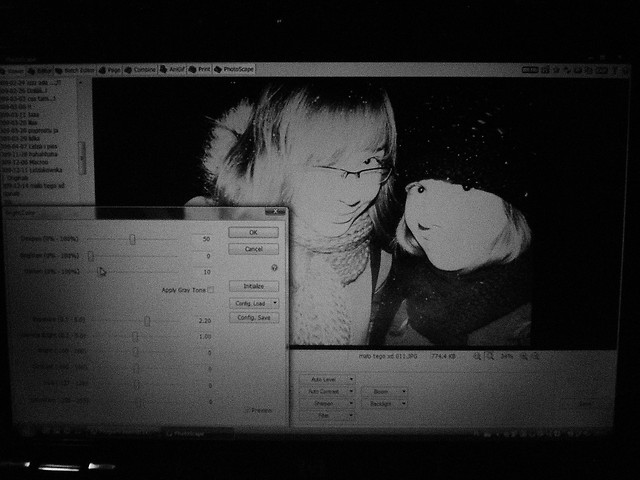Open the Filter dropdown
The width and height of the screenshot is (640, 480).
point(327,416)
